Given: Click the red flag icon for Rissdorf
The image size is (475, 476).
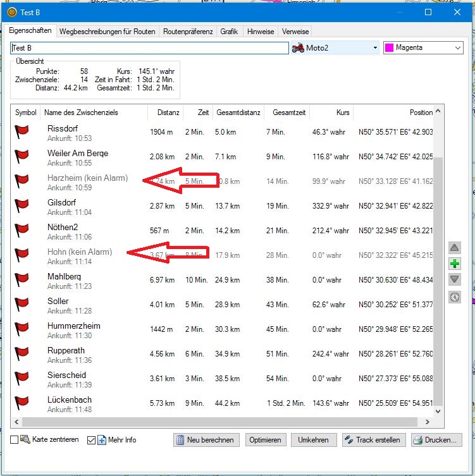Looking at the screenshot, I should [22, 133].
